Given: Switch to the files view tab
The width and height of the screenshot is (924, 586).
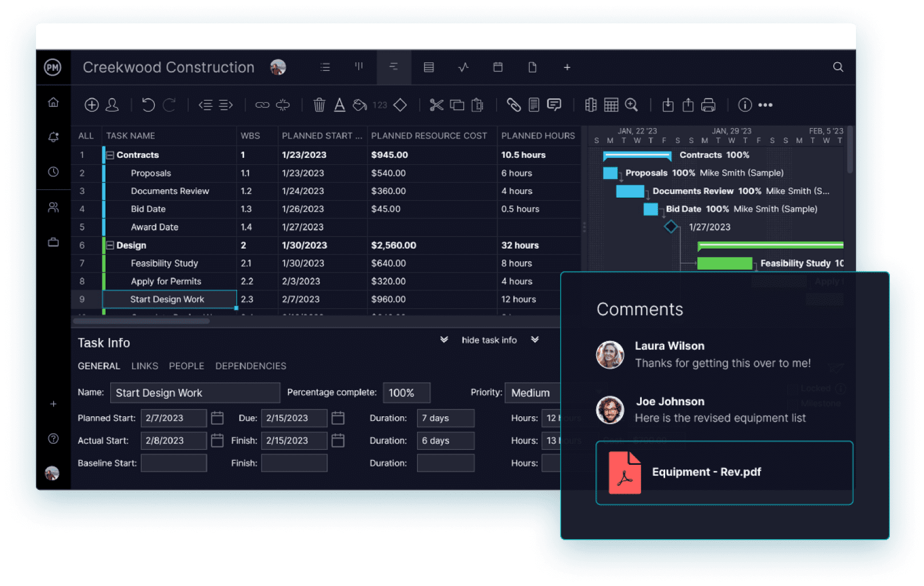Looking at the screenshot, I should click(533, 67).
